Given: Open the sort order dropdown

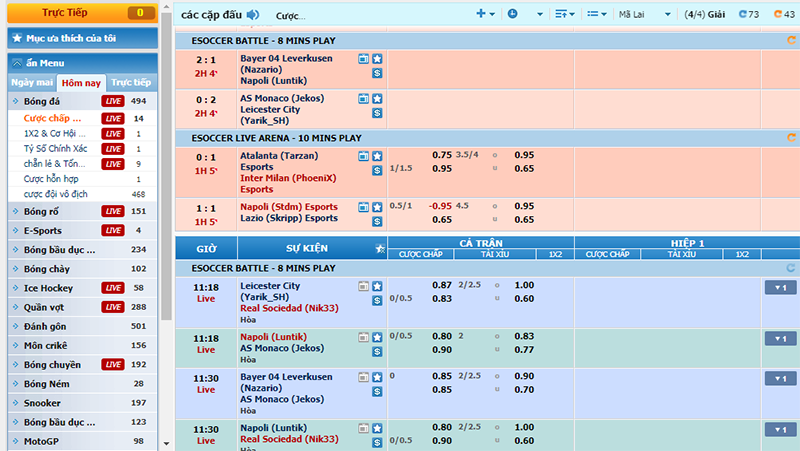Looking at the screenshot, I should [564, 14].
